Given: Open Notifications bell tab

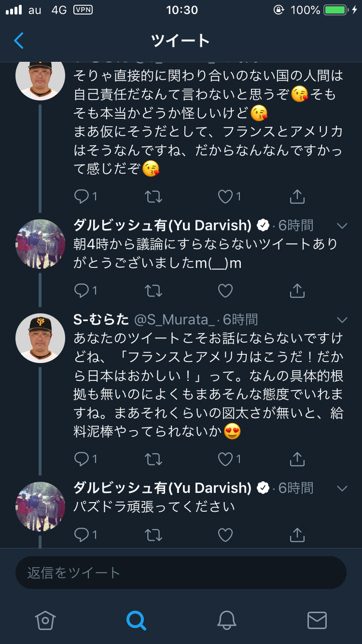Looking at the screenshot, I should 227,620.
